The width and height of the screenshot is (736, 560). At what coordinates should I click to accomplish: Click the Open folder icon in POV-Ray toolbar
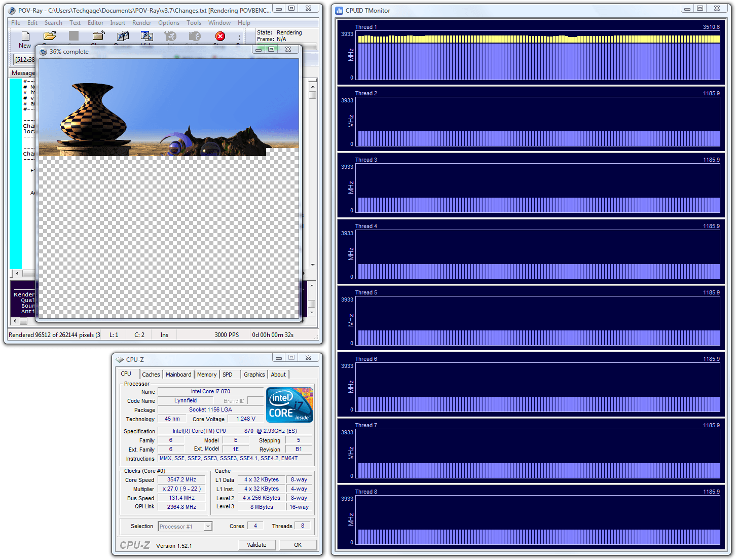coord(50,35)
